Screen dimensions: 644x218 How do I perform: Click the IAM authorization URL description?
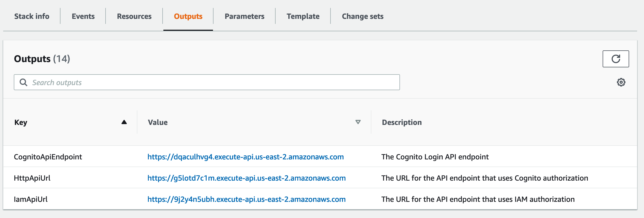pos(478,199)
